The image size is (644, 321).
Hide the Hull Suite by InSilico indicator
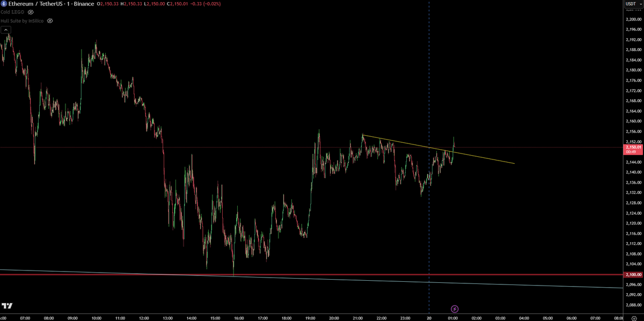(x=50, y=21)
